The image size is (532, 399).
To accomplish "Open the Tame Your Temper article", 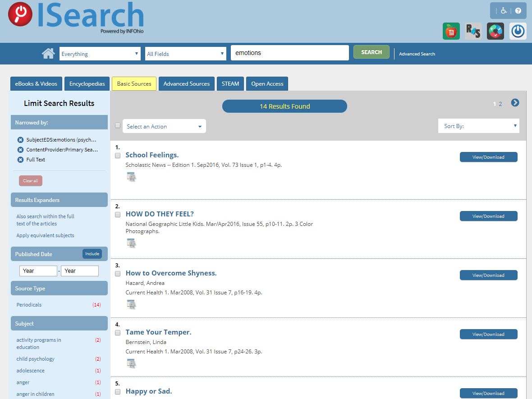I will [158, 332].
